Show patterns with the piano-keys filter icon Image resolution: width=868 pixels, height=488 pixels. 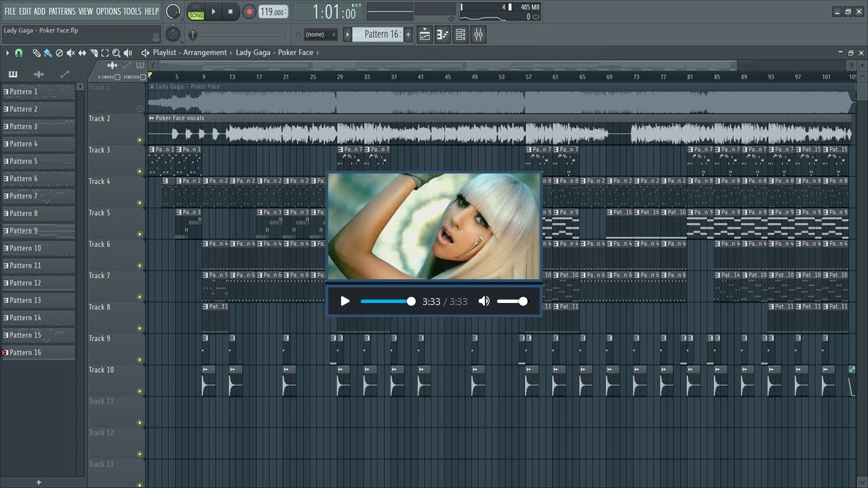pos(13,74)
